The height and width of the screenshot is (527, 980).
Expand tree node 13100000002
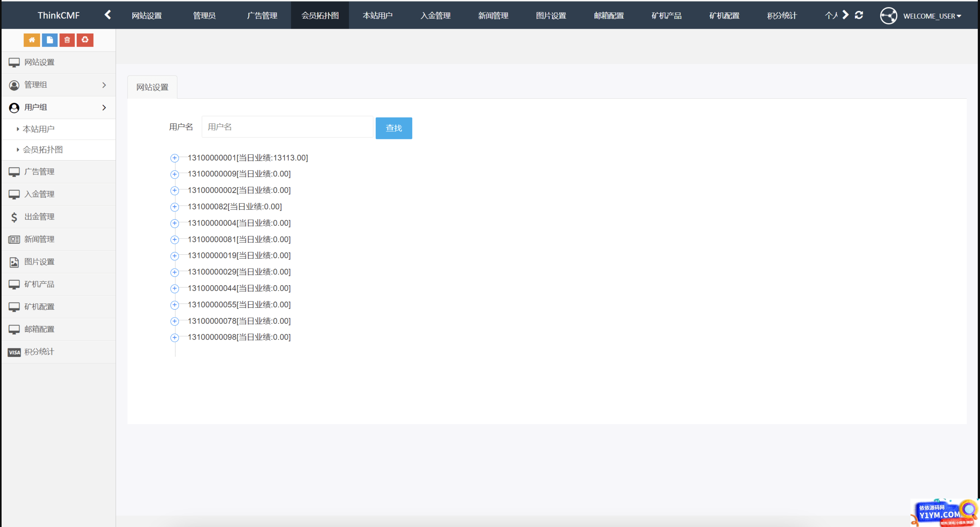pos(175,190)
